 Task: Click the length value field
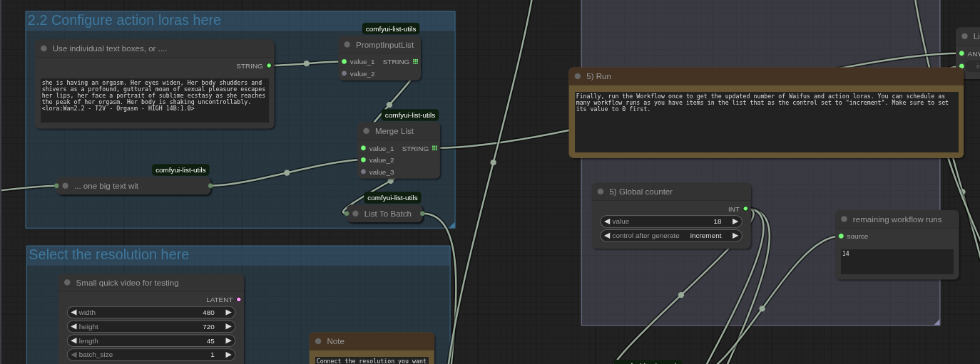click(150, 341)
